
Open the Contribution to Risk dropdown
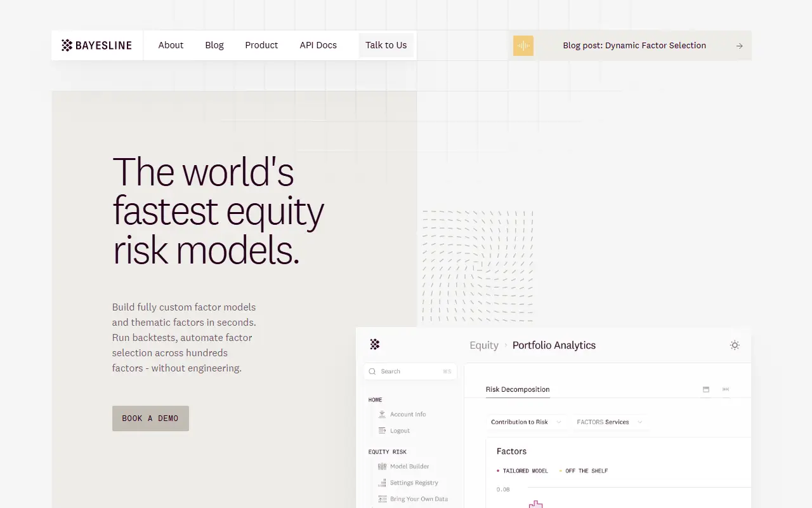click(527, 422)
